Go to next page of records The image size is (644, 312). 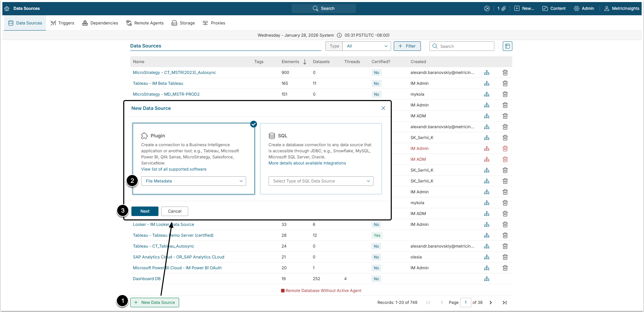pos(491,303)
